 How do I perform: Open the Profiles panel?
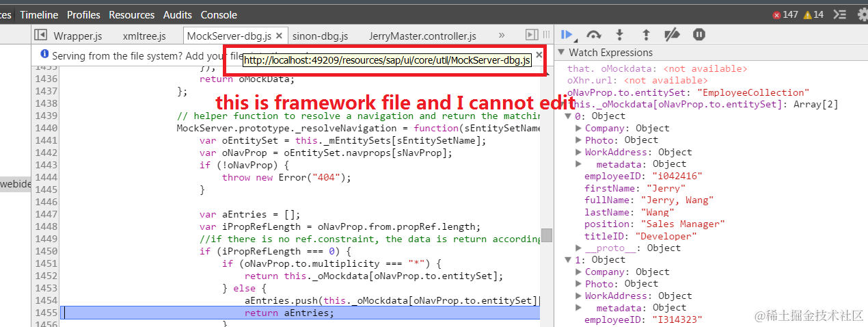(83, 14)
